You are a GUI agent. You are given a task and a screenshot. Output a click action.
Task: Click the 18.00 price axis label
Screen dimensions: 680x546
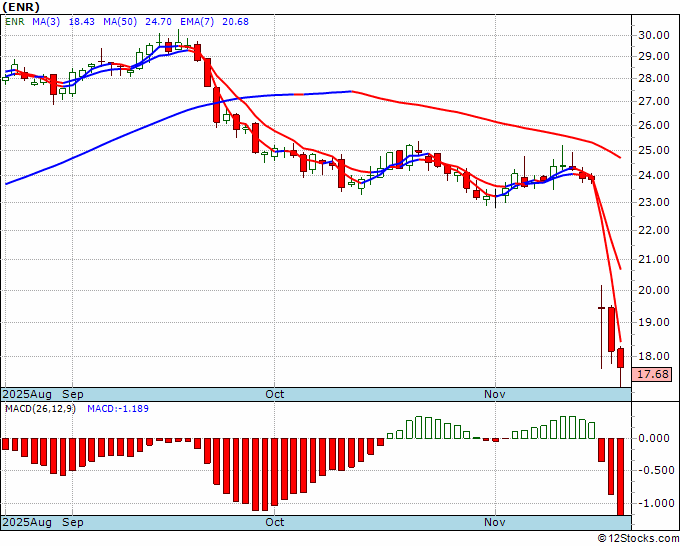654,356
